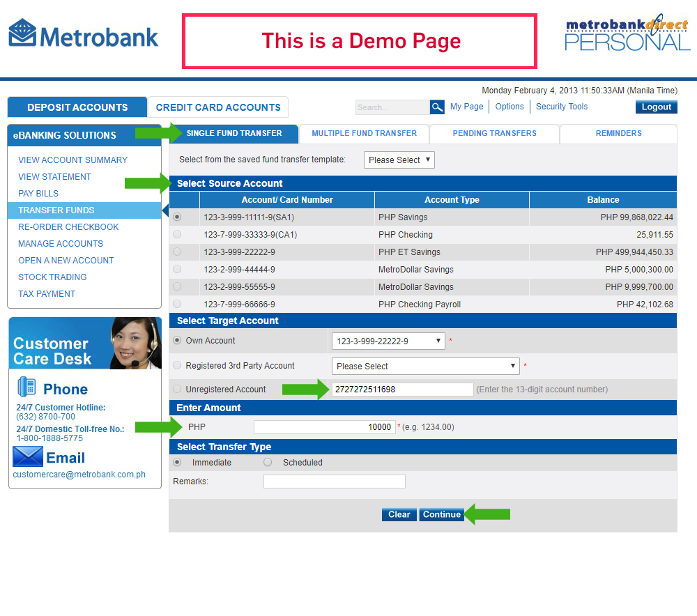Open Manage Accounts menu item

[x=61, y=244]
